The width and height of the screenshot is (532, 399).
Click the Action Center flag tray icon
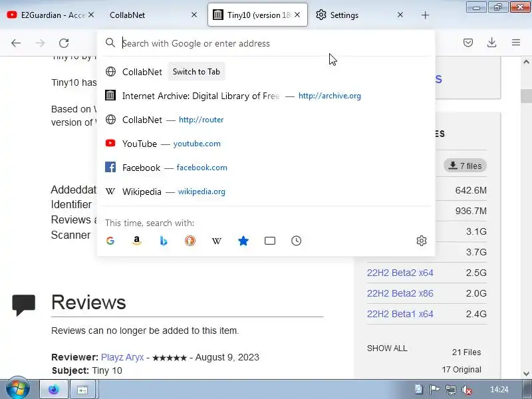(x=435, y=390)
